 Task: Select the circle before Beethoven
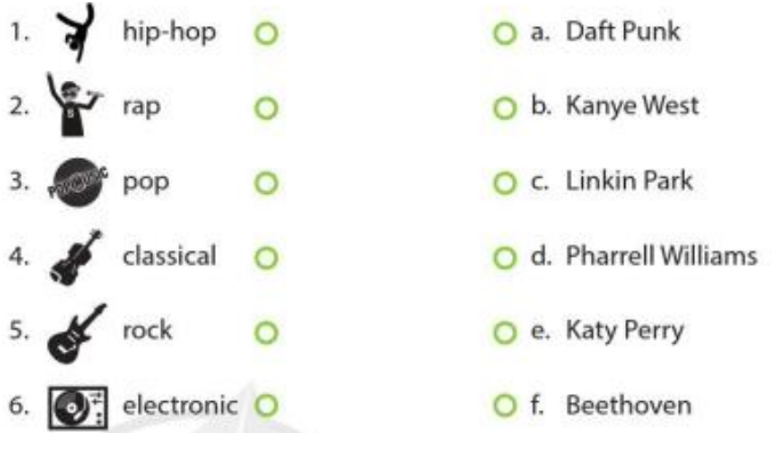point(505,407)
